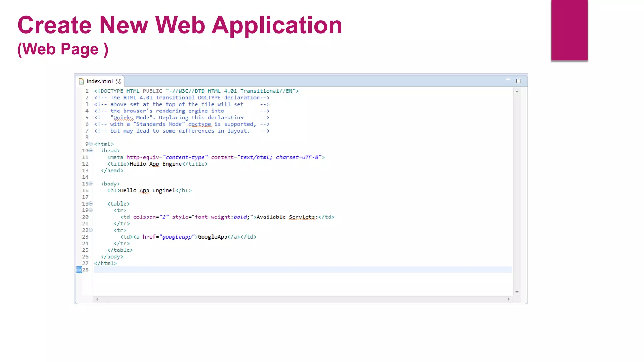This screenshot has width=644, height=362.
Task: Click the vertical scrollbar up arrow
Action: pyautogui.click(x=517, y=91)
